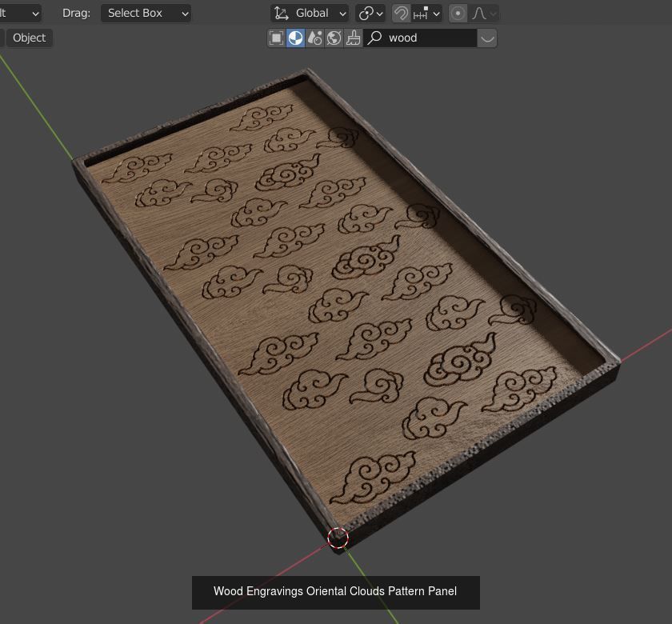Open the snapping options dropdown
672x624 pixels.
click(426, 14)
